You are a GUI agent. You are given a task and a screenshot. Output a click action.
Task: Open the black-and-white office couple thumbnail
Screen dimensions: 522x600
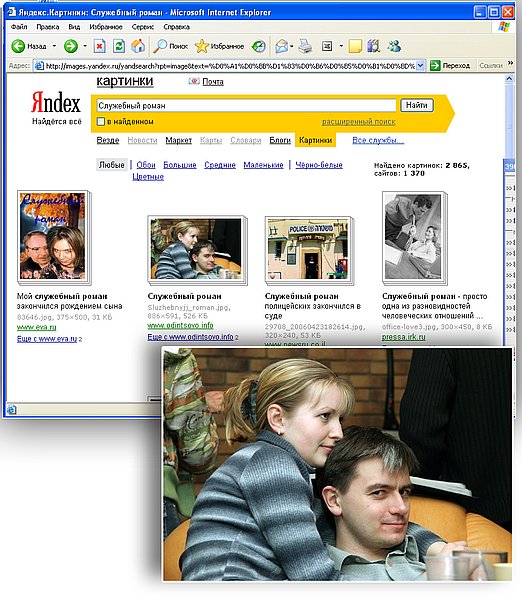point(414,238)
